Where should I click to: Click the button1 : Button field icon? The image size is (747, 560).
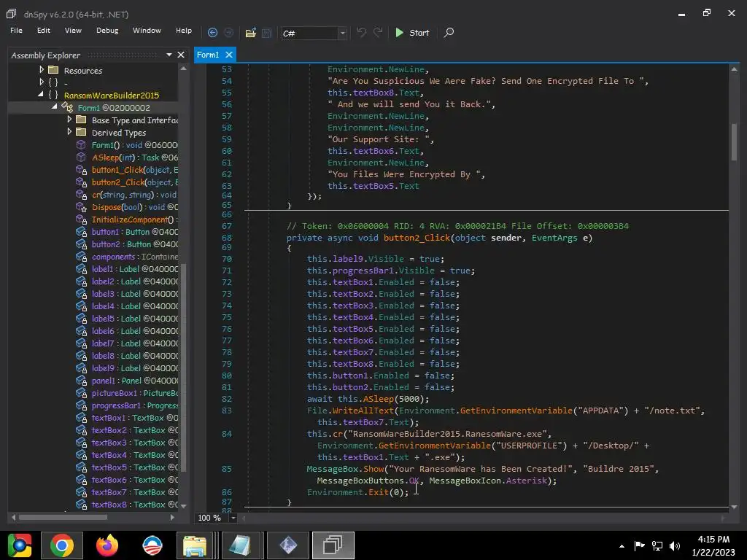[x=82, y=232]
